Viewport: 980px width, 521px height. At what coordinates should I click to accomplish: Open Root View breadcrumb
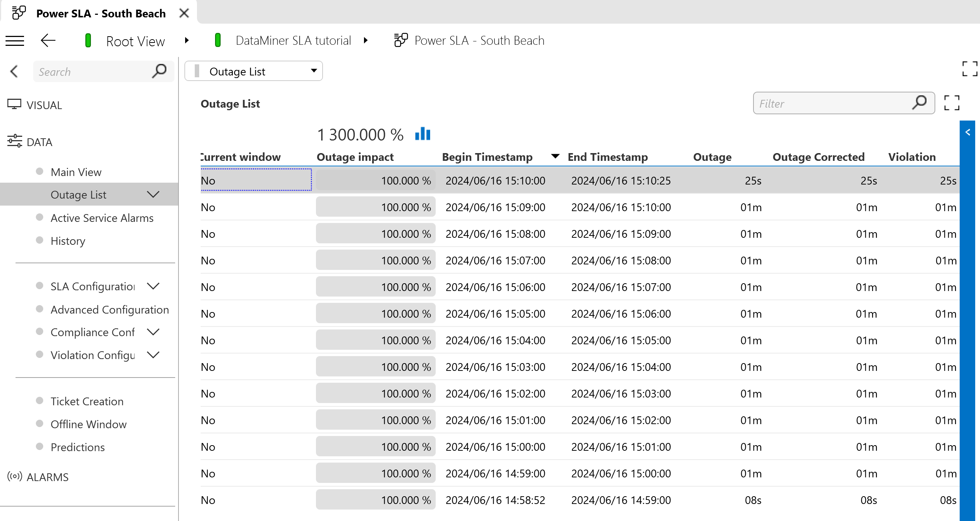click(x=135, y=41)
